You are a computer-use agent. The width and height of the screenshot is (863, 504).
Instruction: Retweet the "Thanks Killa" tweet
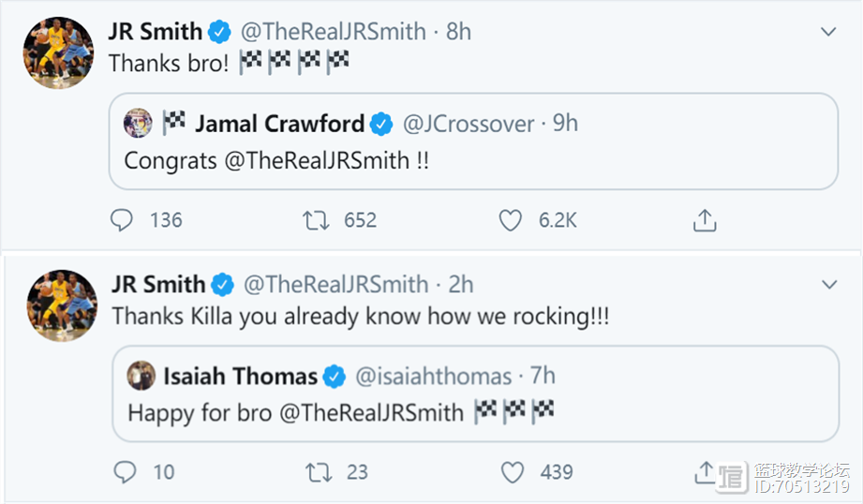(x=319, y=472)
